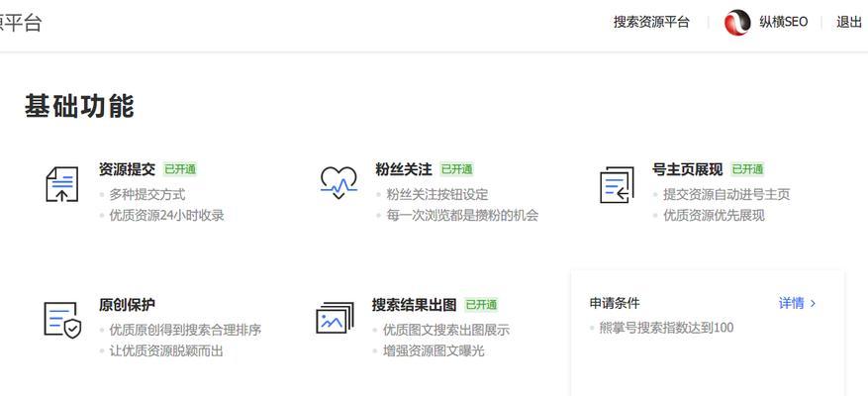868x396 pixels.
Task: Select the 已开通 badge beside 粉丝关注
Action: [456, 169]
